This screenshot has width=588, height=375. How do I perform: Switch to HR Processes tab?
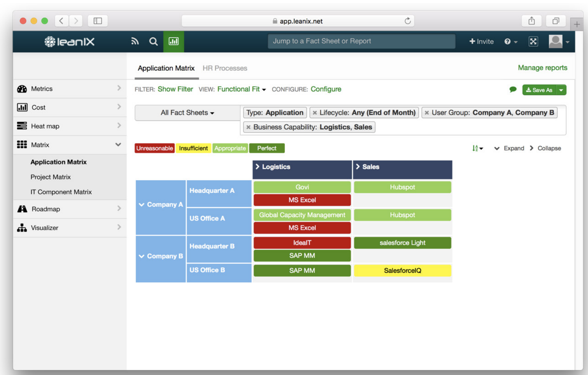tap(225, 68)
